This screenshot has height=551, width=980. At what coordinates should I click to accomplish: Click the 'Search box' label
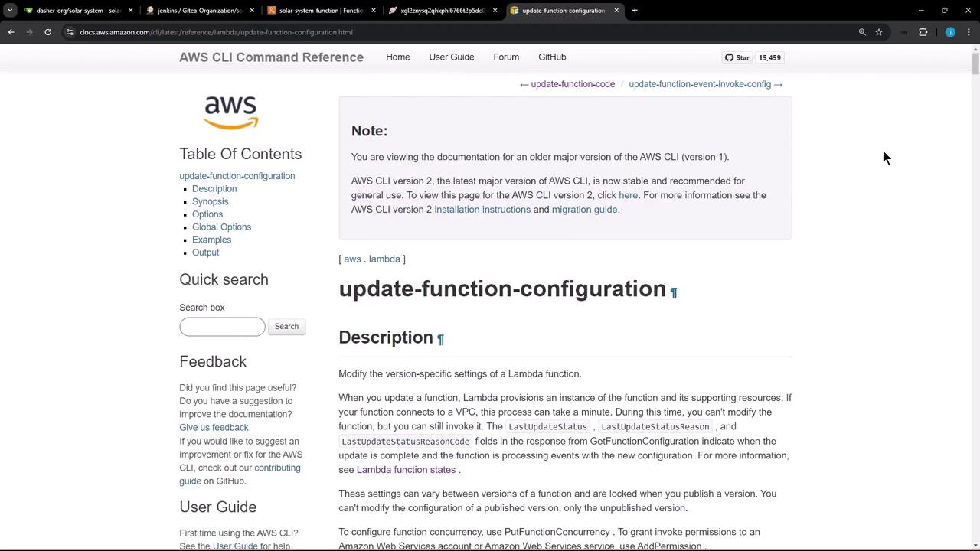coord(202,308)
